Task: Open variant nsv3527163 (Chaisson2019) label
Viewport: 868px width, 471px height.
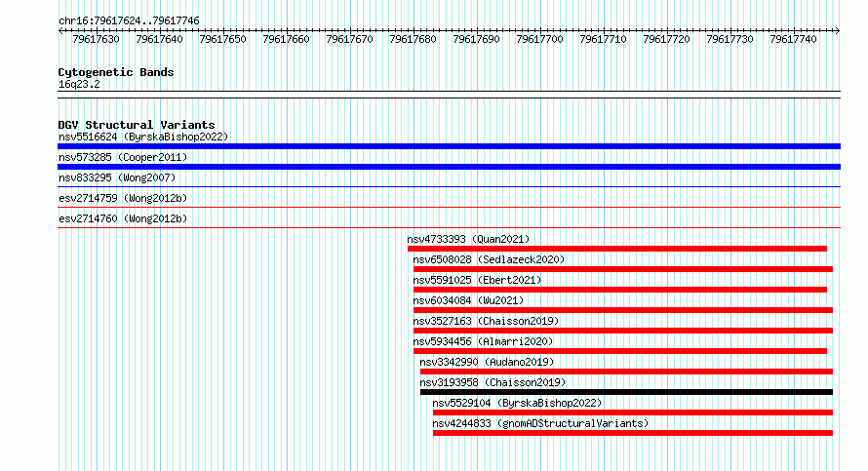Action: coord(486,321)
